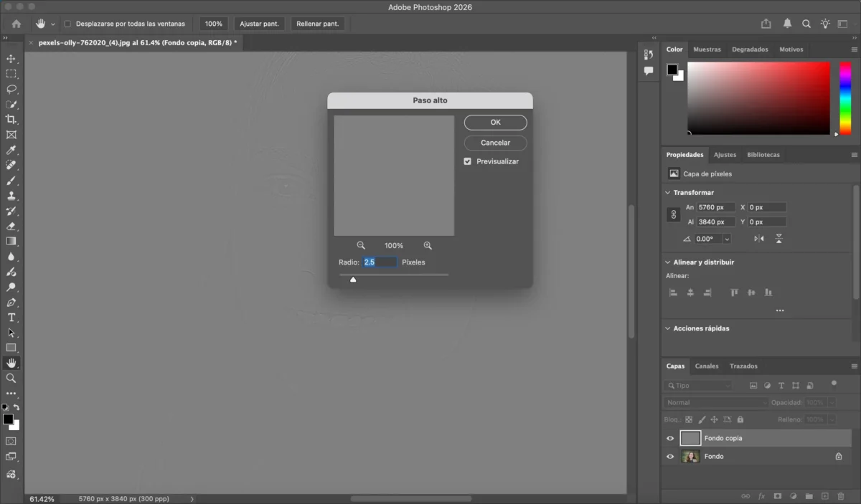
Task: Click the zoom in magnifier in Paso alto
Action: pos(428,245)
